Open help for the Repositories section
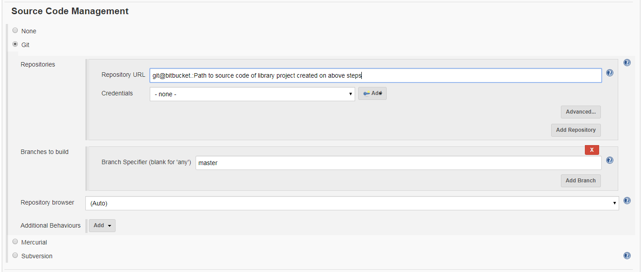The width and height of the screenshot is (644, 272). point(627,63)
